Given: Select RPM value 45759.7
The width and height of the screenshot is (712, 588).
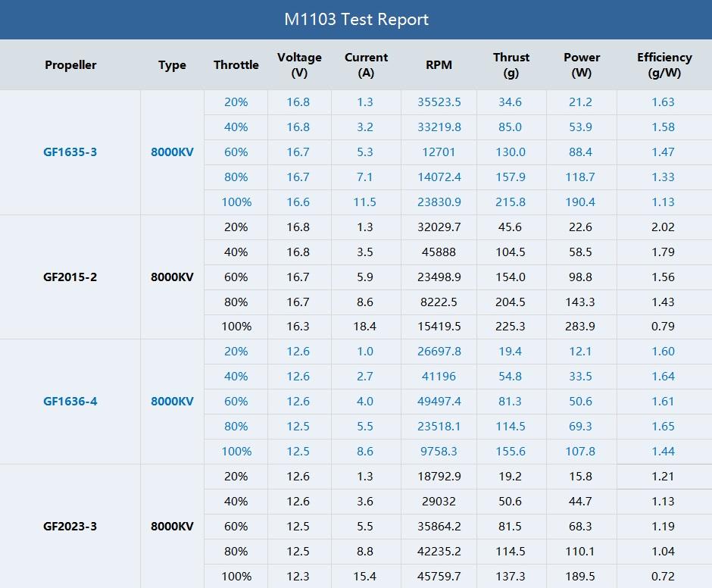Looking at the screenshot, I should tap(439, 576).
